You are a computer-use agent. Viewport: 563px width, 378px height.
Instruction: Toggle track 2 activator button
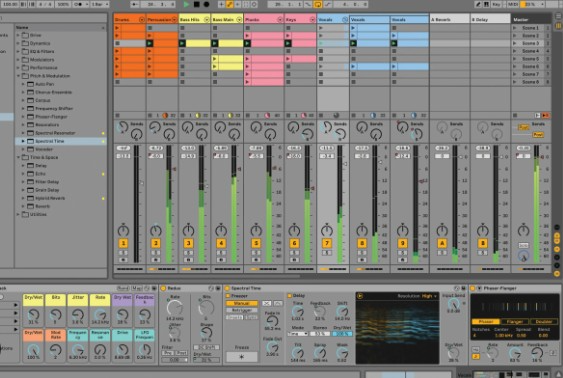[x=155, y=243]
